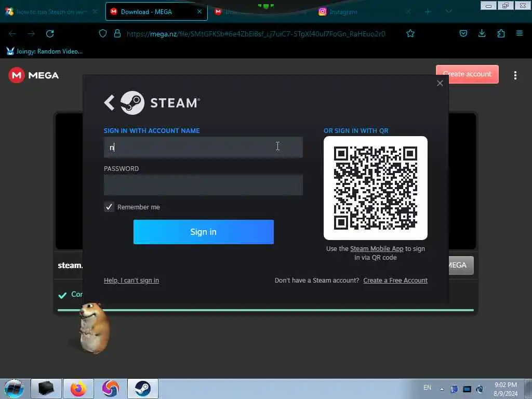Focus the Password input field

pyautogui.click(x=203, y=185)
